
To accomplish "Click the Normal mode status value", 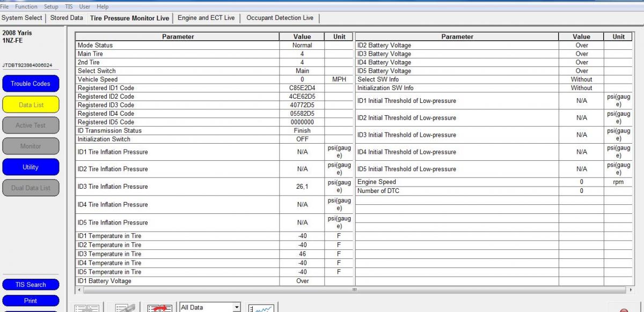I will pos(302,46).
